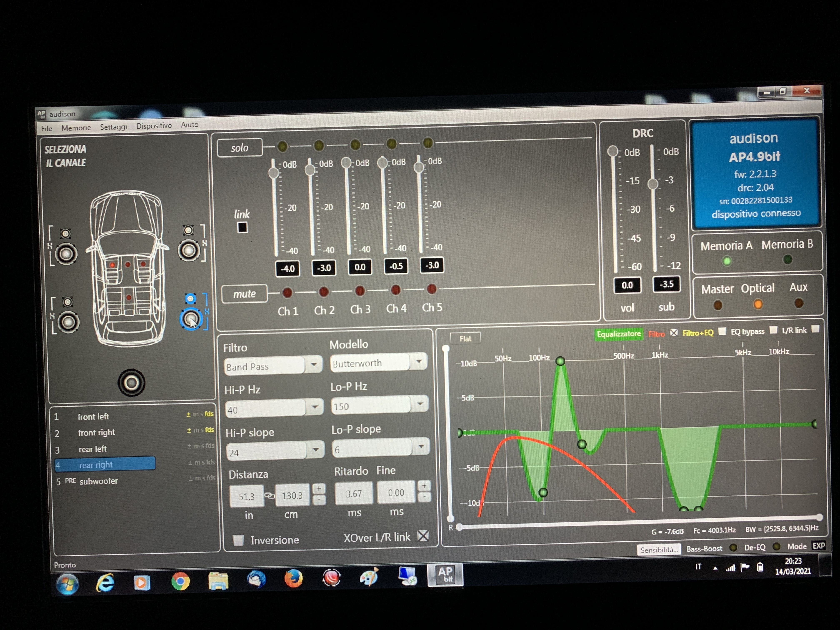Toggle solo for Ch 3
Image resolution: width=840 pixels, height=630 pixels.
tap(355, 144)
